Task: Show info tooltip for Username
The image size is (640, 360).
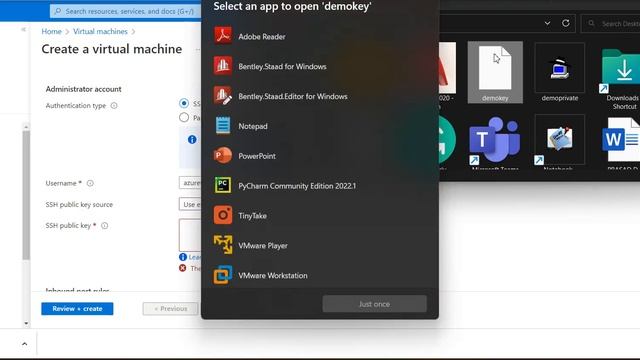Action: point(90,183)
